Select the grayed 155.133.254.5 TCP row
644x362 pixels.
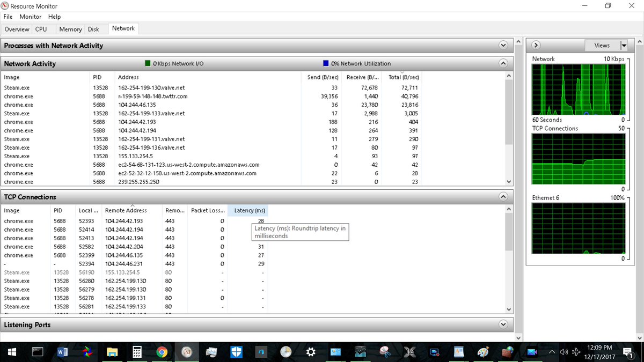click(x=134, y=272)
